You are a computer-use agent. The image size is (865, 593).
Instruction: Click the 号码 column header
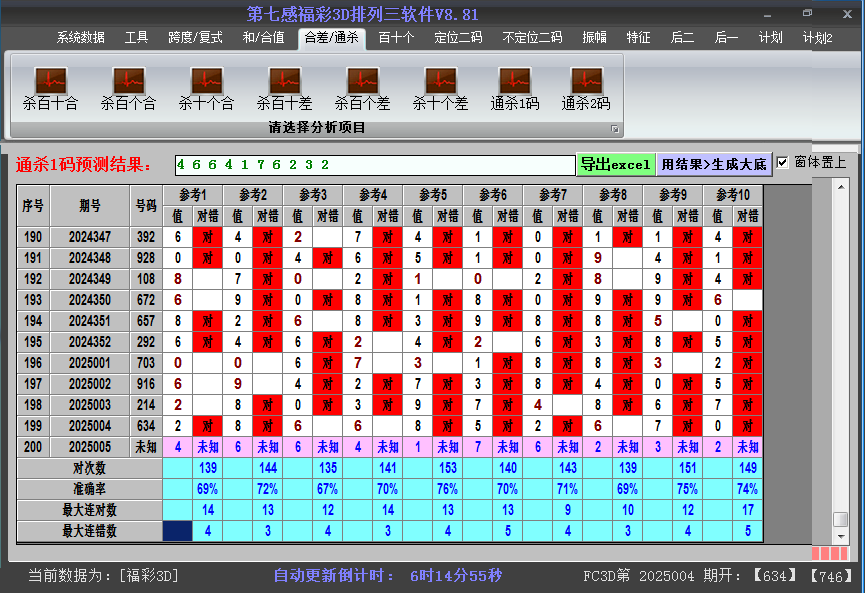pos(146,206)
